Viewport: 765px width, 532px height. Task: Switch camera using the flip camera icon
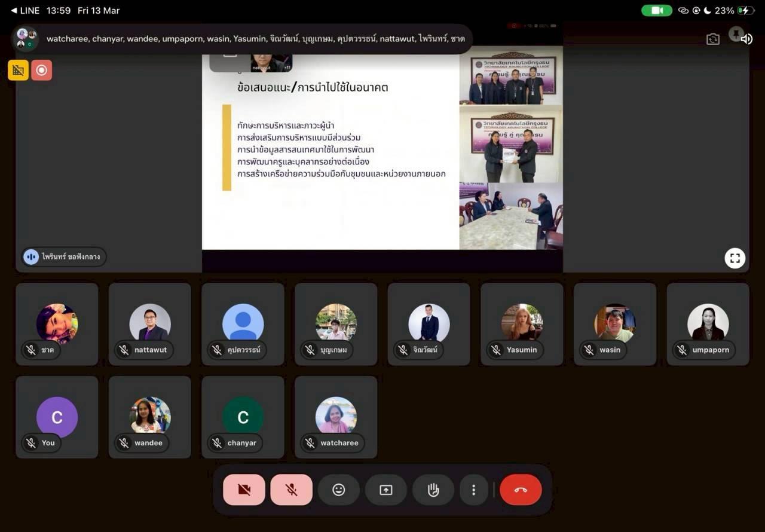[x=712, y=39]
